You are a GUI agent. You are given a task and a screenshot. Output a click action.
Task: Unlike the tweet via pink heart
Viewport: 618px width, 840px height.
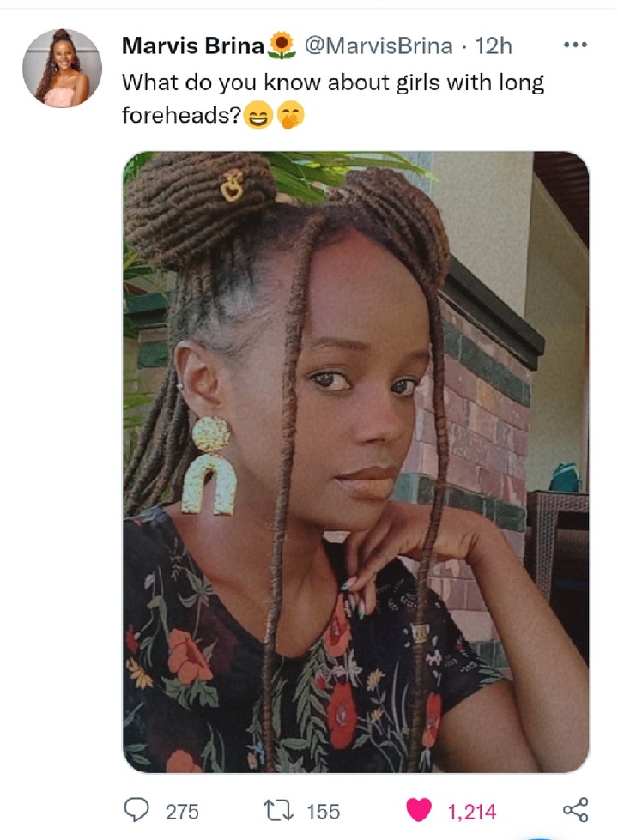(x=418, y=809)
